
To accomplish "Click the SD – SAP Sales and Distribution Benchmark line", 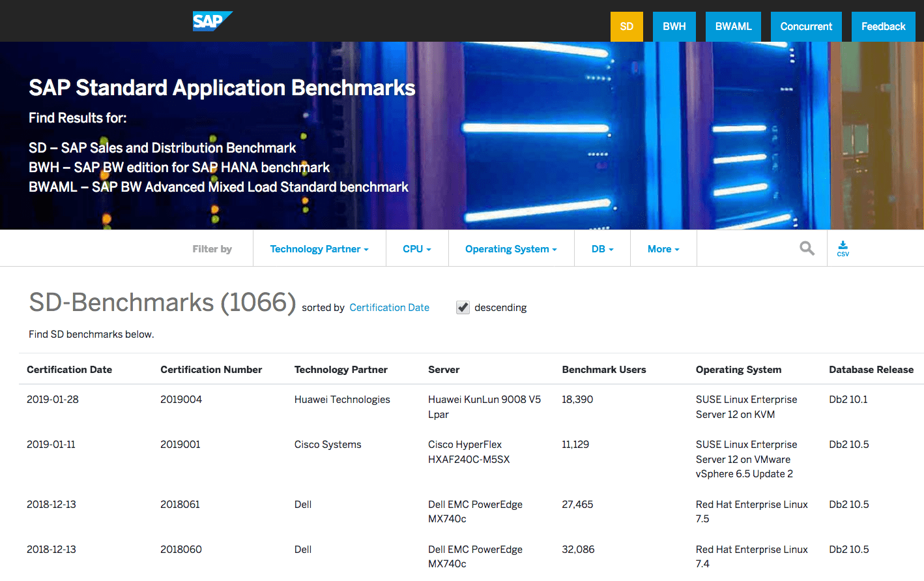I will tap(162, 148).
